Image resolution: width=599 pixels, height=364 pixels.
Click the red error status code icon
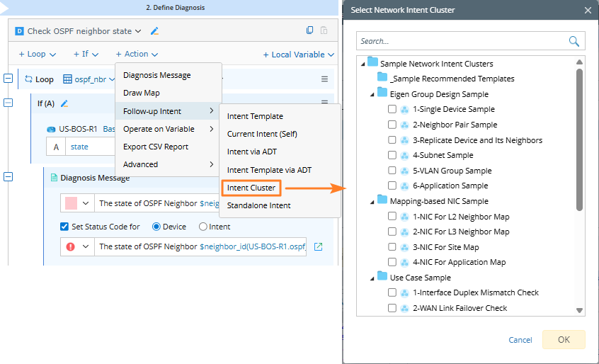[71, 247]
